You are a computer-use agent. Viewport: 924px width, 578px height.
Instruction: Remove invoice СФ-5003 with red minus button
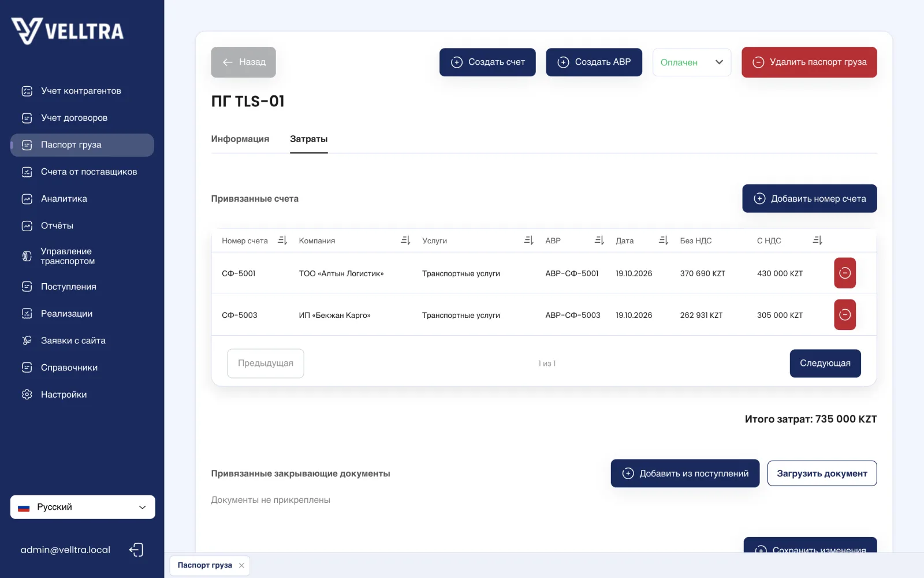click(x=845, y=314)
